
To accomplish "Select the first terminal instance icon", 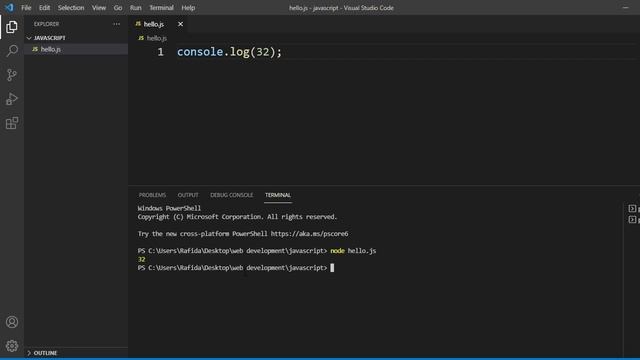I will click(x=632, y=209).
